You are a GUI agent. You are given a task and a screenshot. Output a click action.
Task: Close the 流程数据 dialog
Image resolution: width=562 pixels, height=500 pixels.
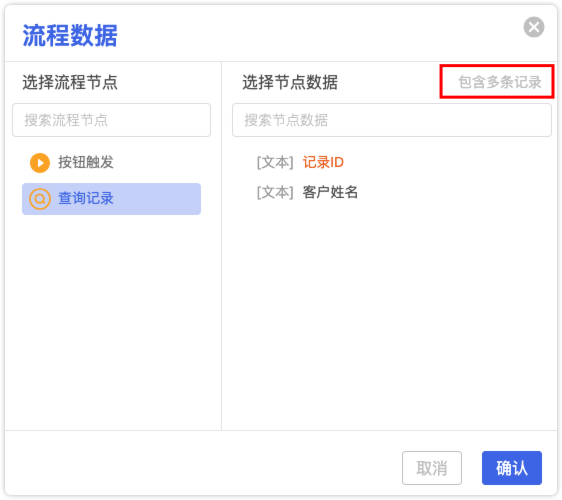tap(534, 27)
